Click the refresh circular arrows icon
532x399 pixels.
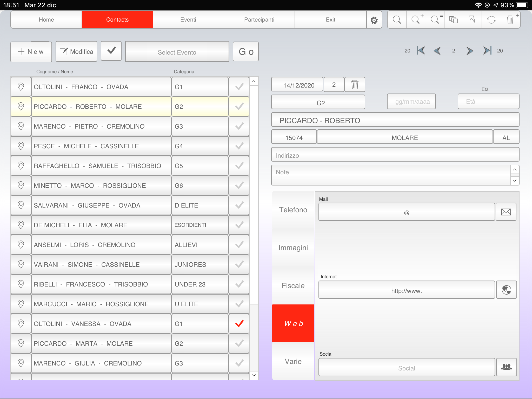click(491, 20)
